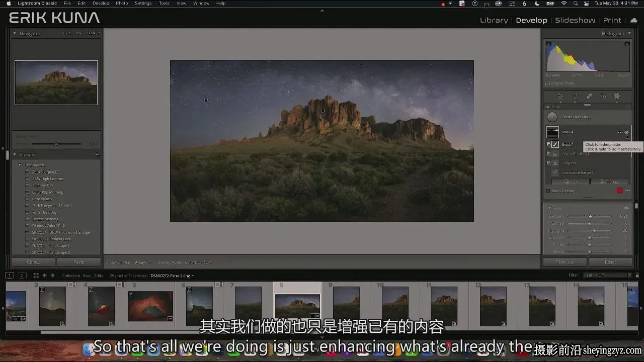
Task: Go back with filmstrip left arrow
Action: 44,276
